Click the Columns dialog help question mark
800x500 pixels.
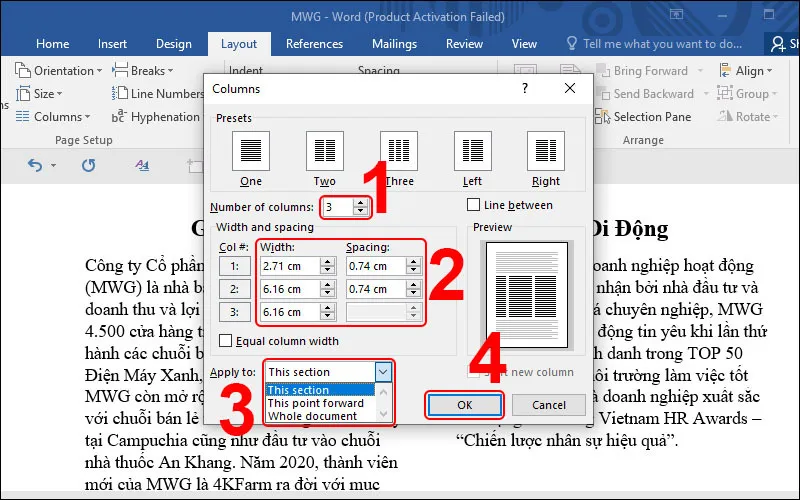524,88
